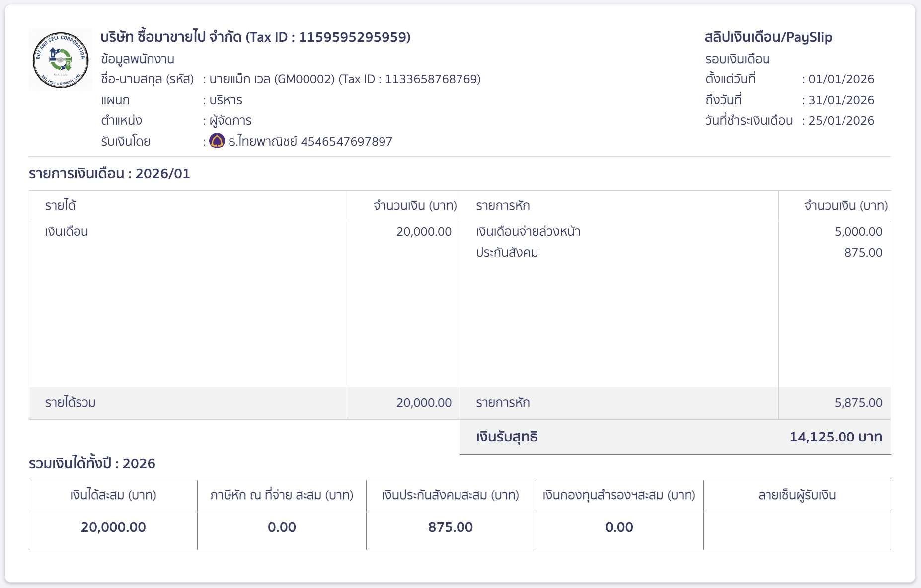Click the net pay 14,125.00 บาท
Screen dimensions: 921x588
[x=836, y=437]
